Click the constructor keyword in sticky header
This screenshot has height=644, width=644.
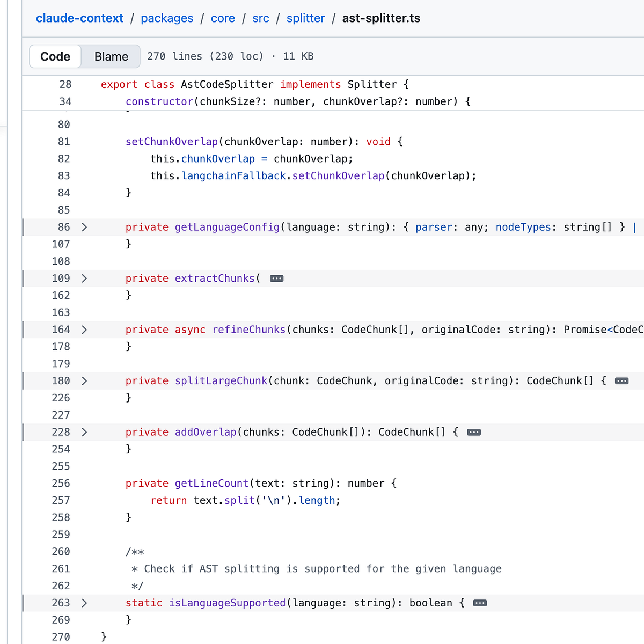click(159, 101)
